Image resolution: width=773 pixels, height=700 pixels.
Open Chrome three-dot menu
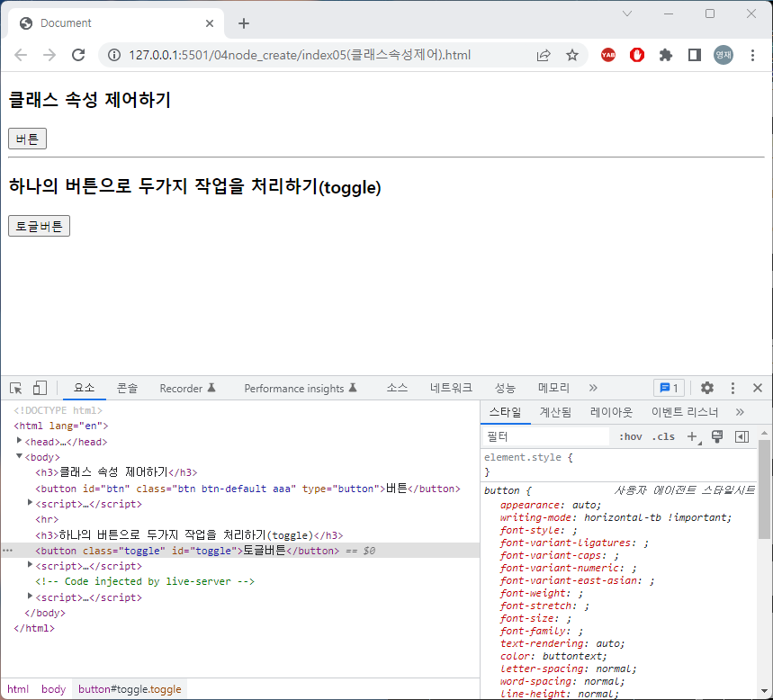pos(752,55)
